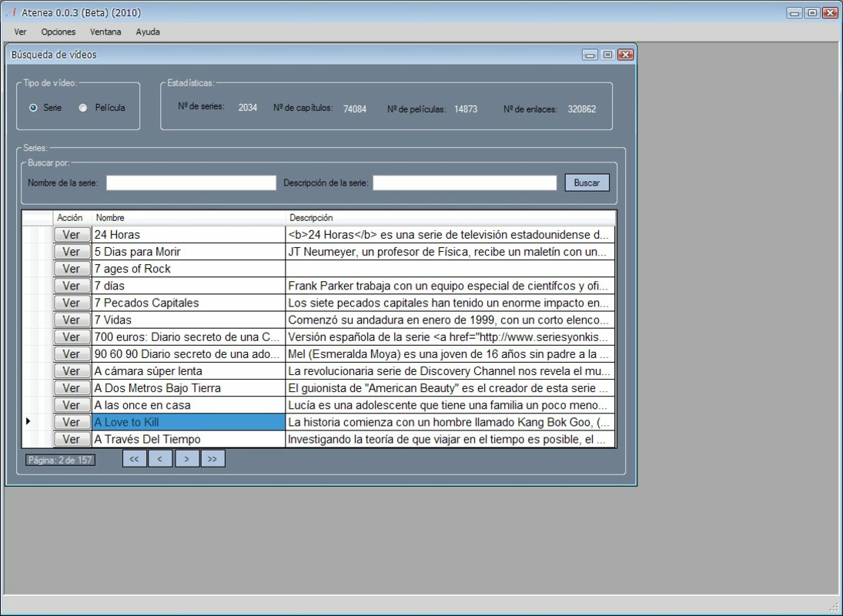Viewport: 843px width, 616px height.
Task: Click the Descripción column header
Action: [450, 218]
